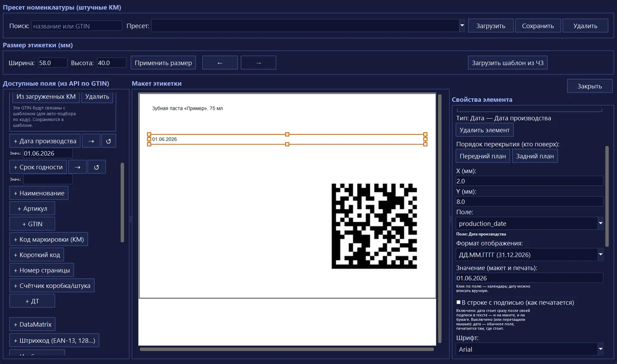Click the Передний план button
Viewport: 617px width, 364px height.
click(x=483, y=156)
